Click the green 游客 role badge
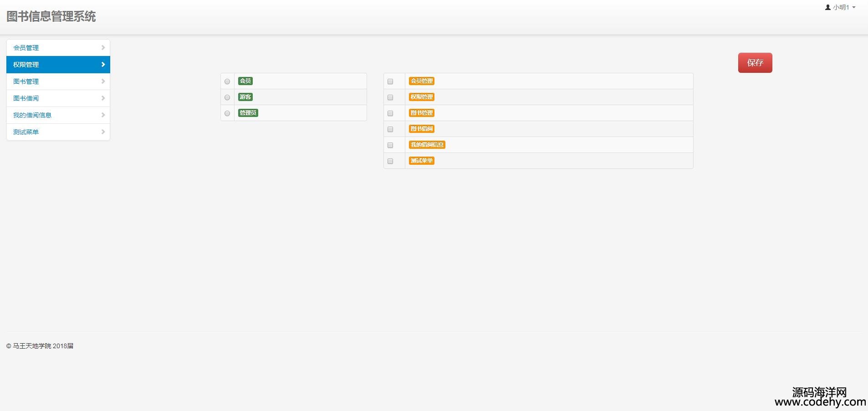 click(245, 97)
